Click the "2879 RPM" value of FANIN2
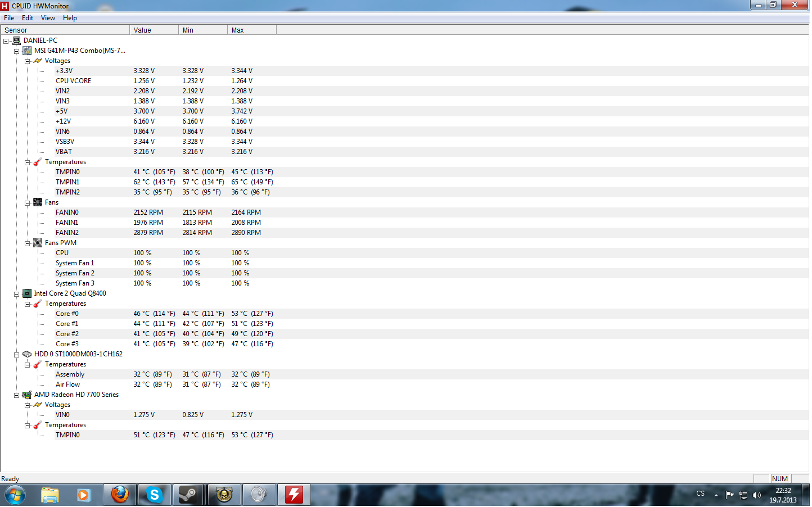812x507 pixels. click(x=148, y=233)
